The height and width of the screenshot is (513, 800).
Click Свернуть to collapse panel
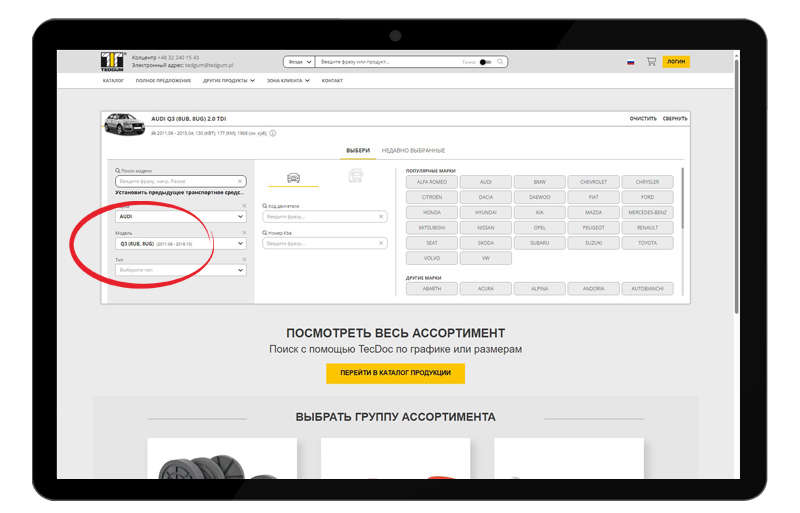(675, 118)
